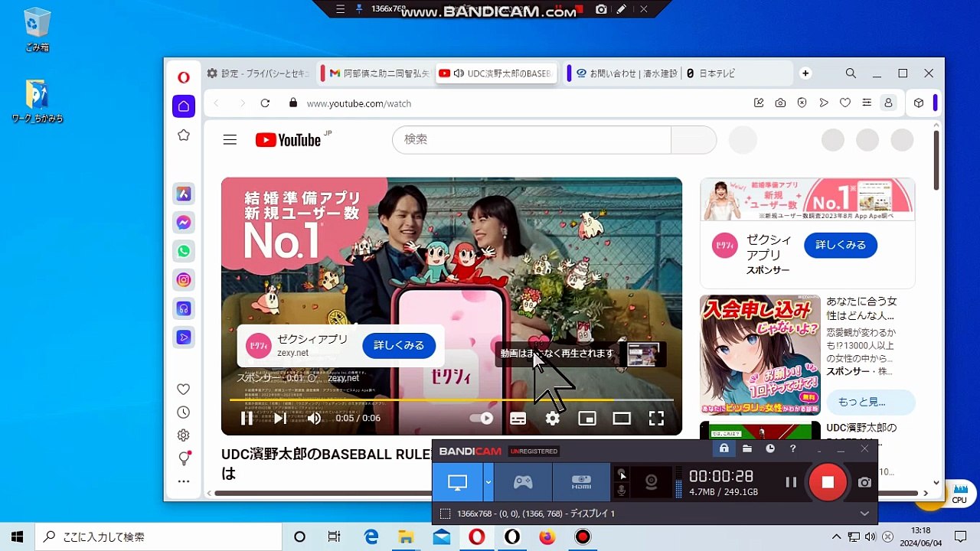This screenshot has width=980, height=551.
Task: Click the snapshot camera in address bar
Action: [x=780, y=103]
